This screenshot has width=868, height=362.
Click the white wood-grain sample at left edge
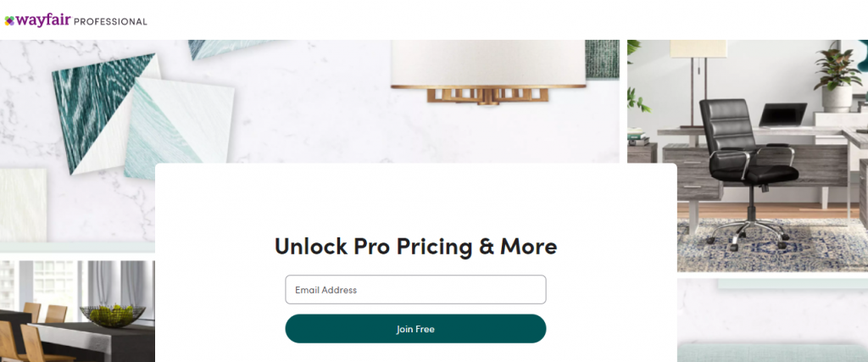[23, 205]
